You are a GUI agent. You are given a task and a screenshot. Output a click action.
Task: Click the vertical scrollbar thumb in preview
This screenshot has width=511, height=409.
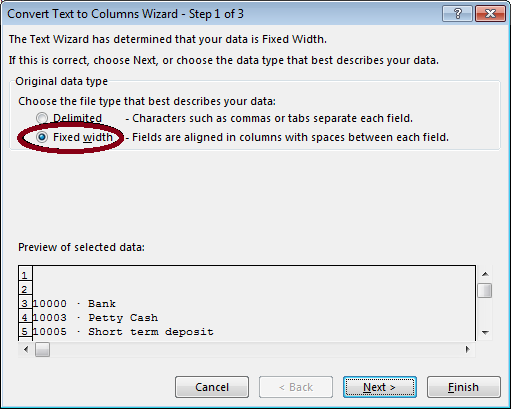coord(485,290)
